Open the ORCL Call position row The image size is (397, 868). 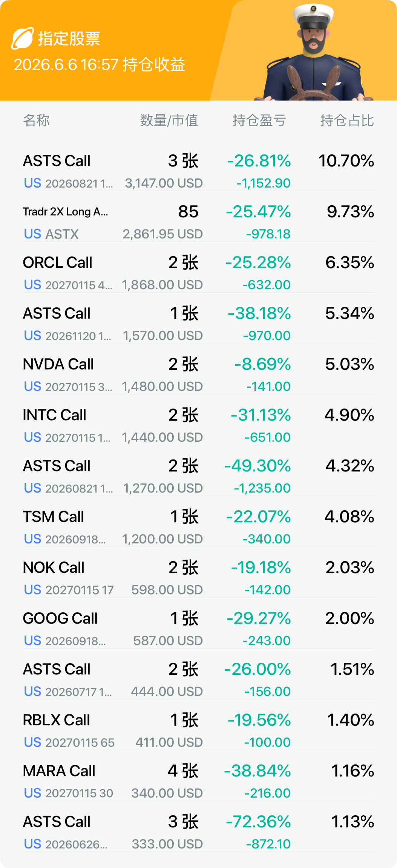[x=198, y=272]
